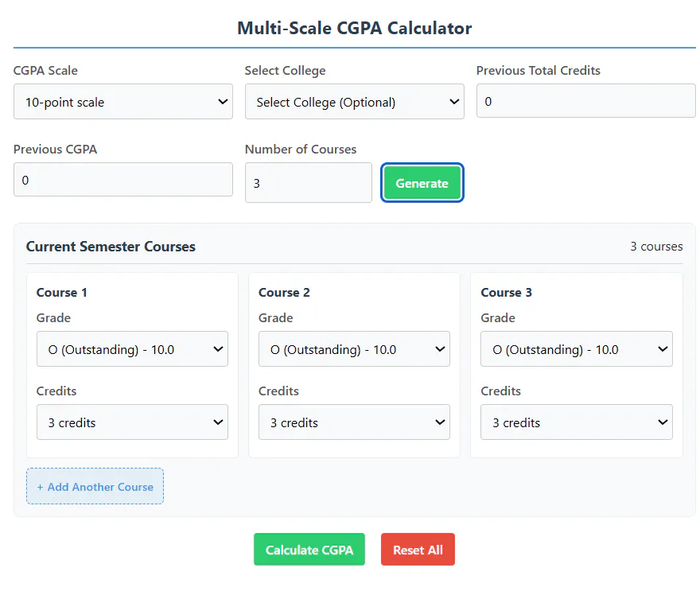Viewport: 700px width, 599px height.
Task: Click the Number of Courses label
Action: tap(301, 149)
